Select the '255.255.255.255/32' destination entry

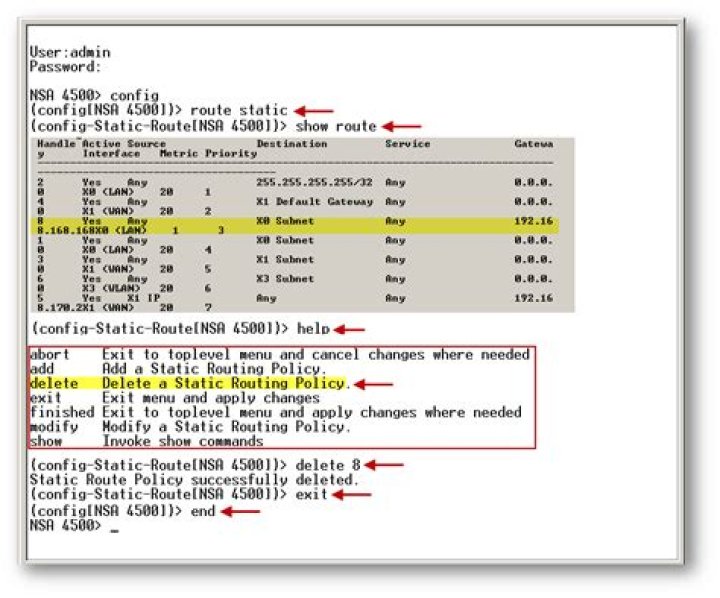tap(315, 182)
